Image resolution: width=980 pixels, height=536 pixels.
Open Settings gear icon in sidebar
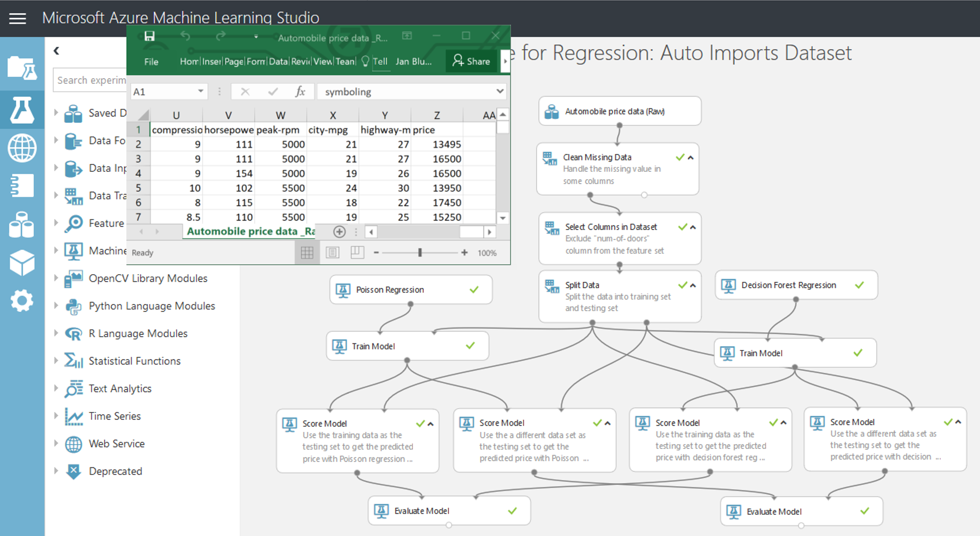tap(22, 301)
